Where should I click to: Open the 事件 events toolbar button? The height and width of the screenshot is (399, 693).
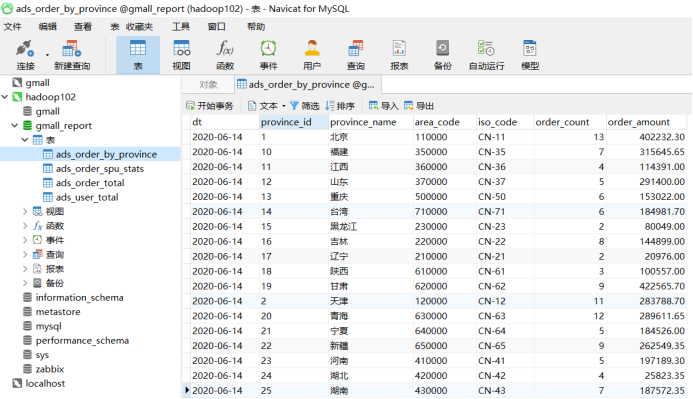pyautogui.click(x=268, y=55)
